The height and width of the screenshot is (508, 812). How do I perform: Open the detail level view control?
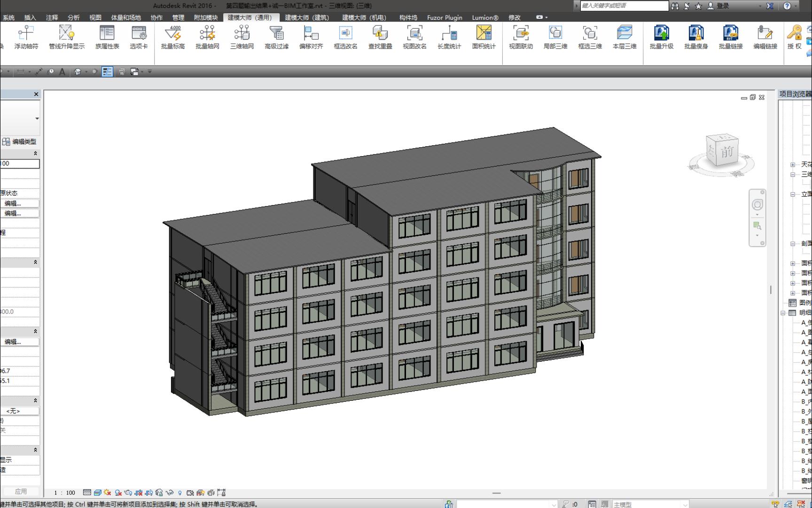(87, 492)
